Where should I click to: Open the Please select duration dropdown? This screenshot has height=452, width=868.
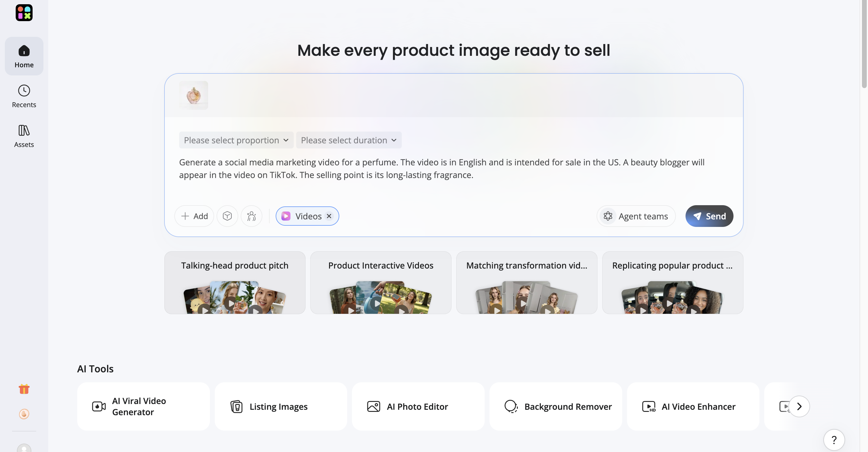(x=349, y=140)
